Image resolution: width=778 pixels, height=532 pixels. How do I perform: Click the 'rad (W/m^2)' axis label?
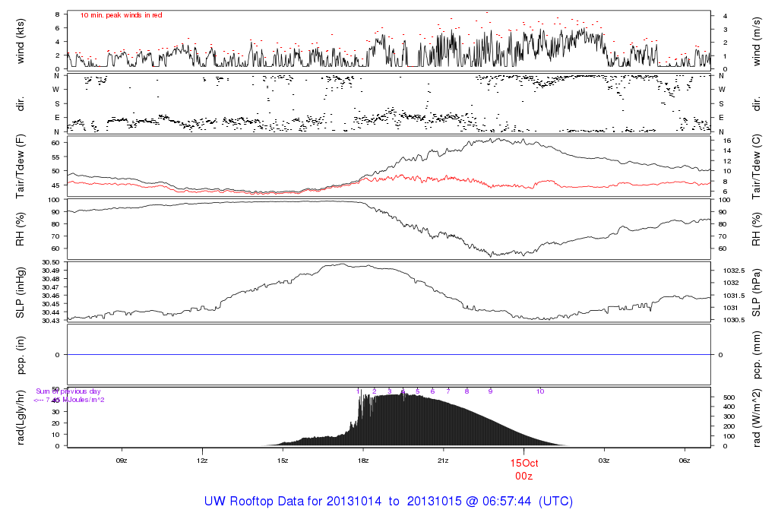[x=758, y=417]
